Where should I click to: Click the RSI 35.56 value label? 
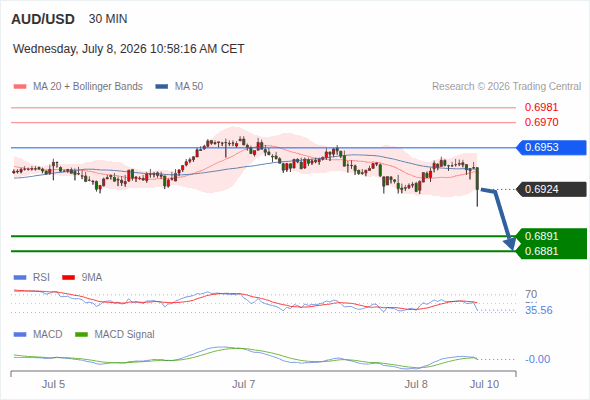pyautogui.click(x=539, y=310)
